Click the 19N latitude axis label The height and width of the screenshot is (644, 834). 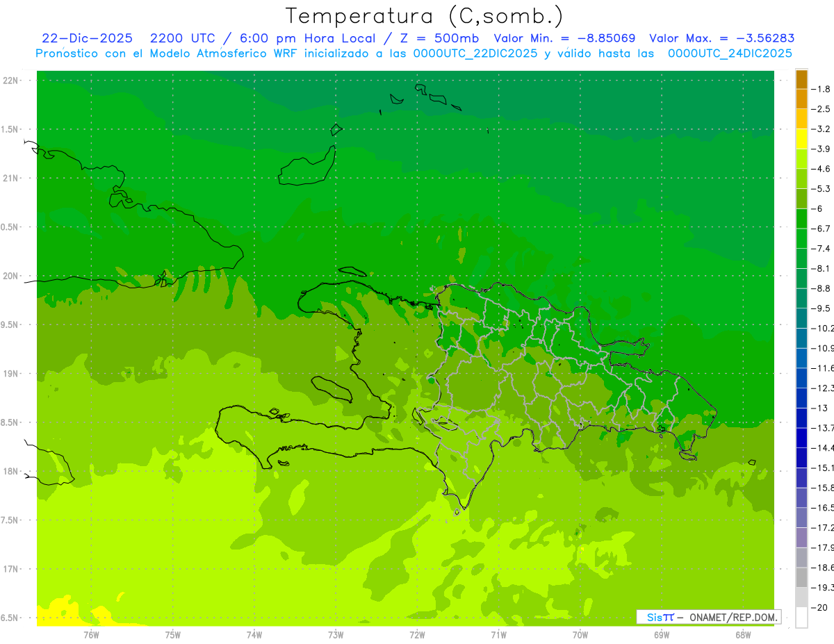pos(12,373)
